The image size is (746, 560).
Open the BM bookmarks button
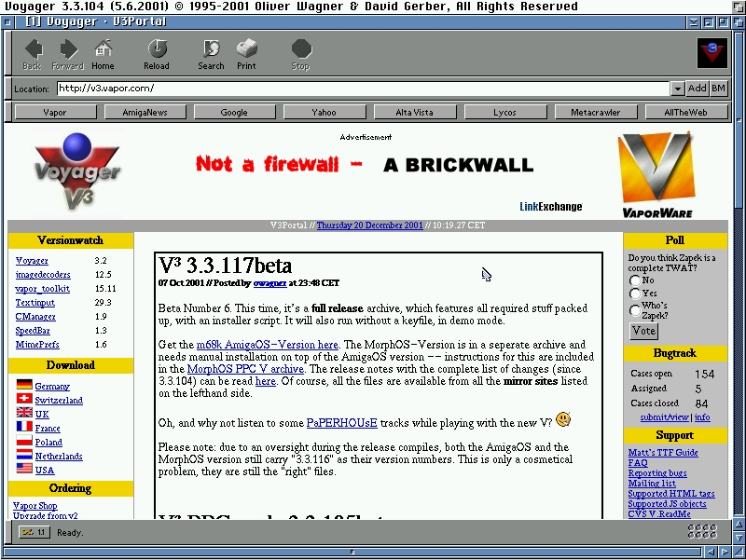[x=718, y=89]
